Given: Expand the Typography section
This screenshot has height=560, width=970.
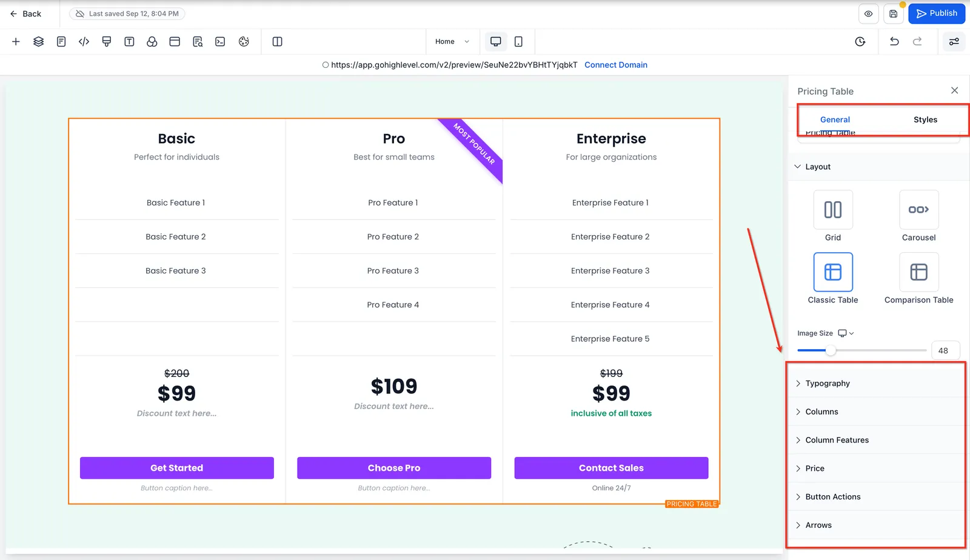Looking at the screenshot, I should tap(877, 383).
